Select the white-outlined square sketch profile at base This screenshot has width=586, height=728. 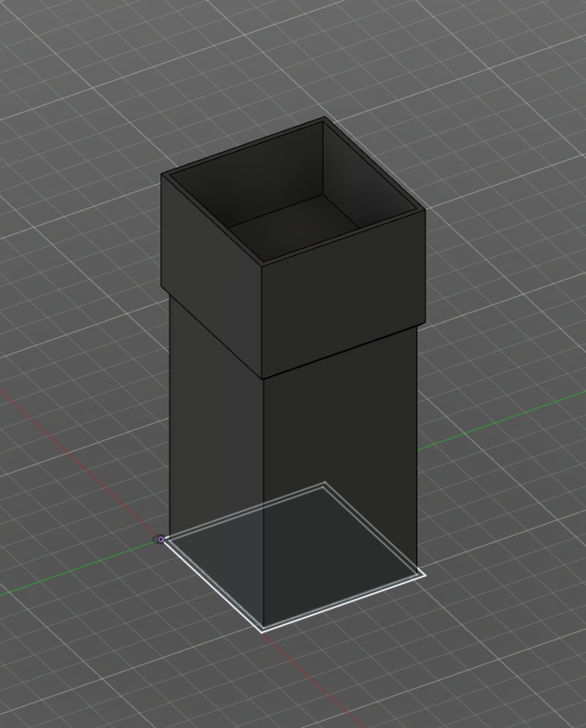pyautogui.click(x=294, y=557)
